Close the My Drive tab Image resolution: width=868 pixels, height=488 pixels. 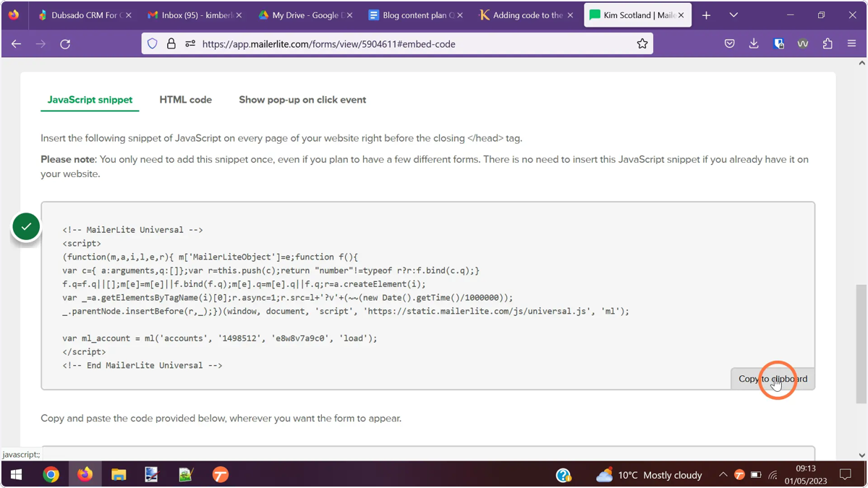pos(350,15)
